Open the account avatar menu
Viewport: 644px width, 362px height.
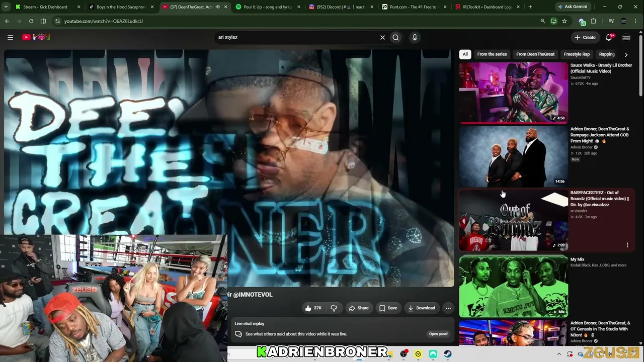[626, 37]
